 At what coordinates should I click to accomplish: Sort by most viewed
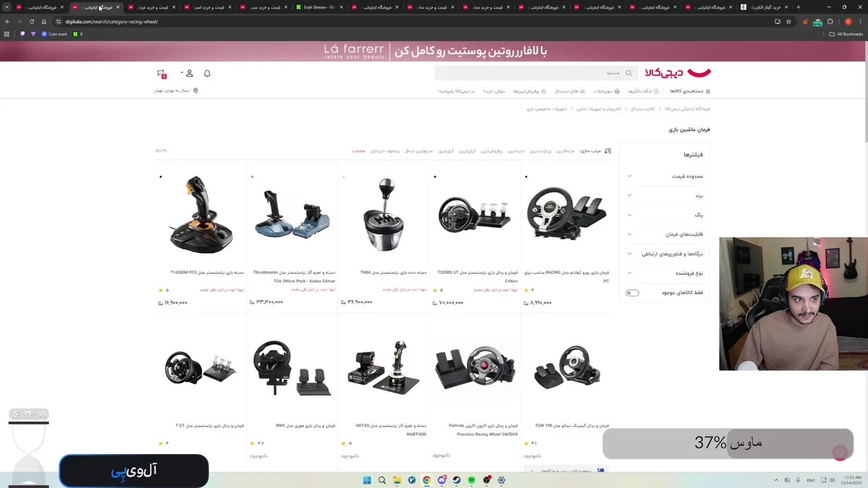click(540, 150)
